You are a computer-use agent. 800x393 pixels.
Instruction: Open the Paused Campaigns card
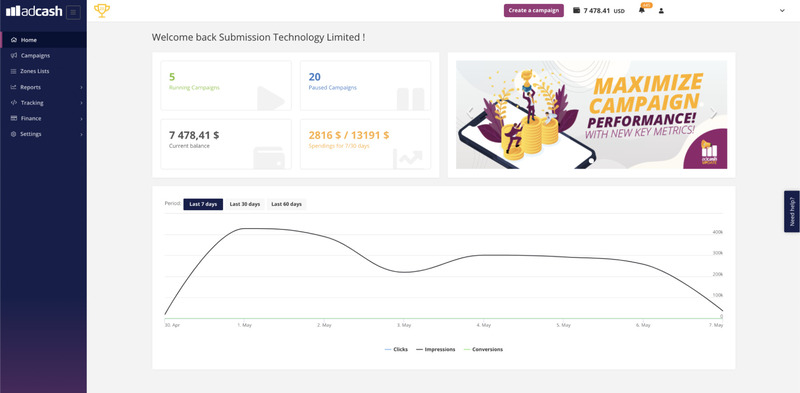[365, 85]
